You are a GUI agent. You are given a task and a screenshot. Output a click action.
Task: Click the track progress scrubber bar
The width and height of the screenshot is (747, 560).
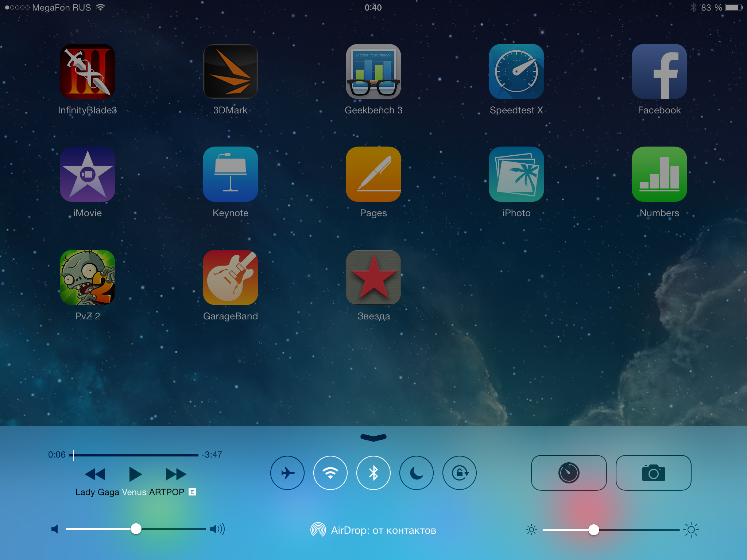[134, 455]
